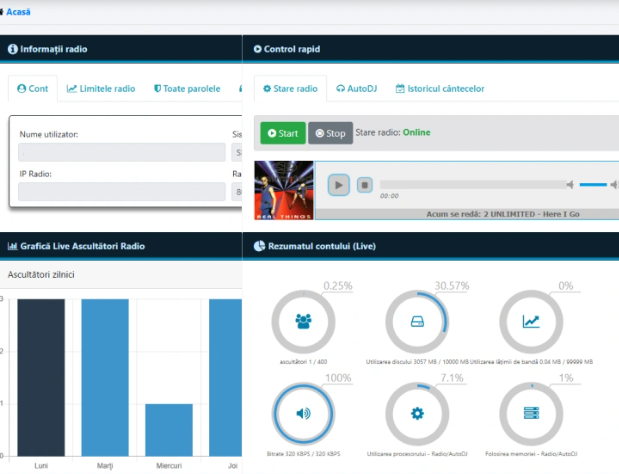Switch to the Cont tab
The image size is (619, 474).
(33, 89)
